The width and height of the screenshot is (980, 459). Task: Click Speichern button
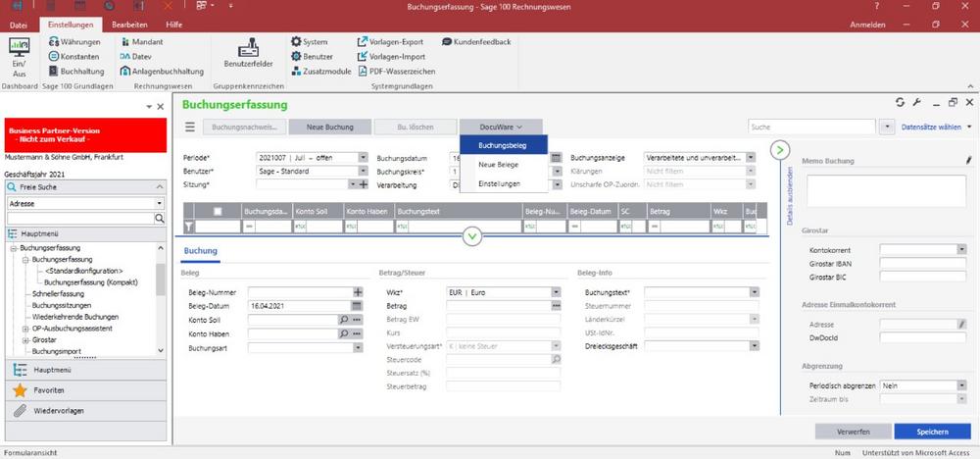pos(933,432)
